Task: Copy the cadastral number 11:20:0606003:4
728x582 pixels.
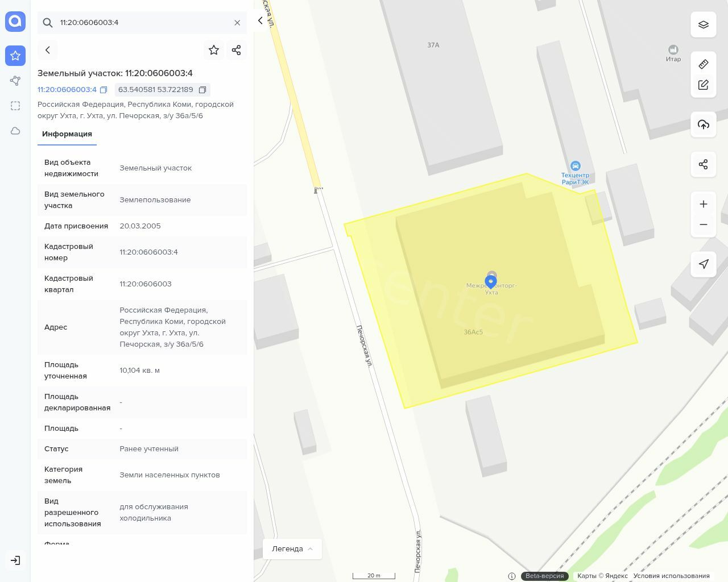Action: coord(104,90)
